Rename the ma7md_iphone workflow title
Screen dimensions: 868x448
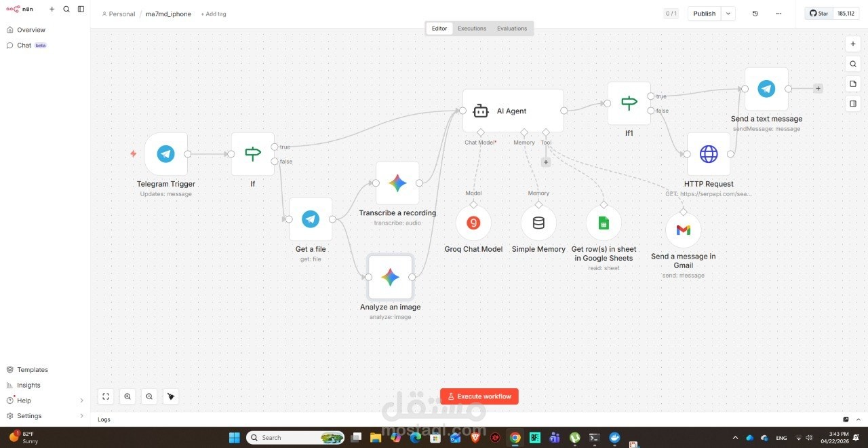168,14
